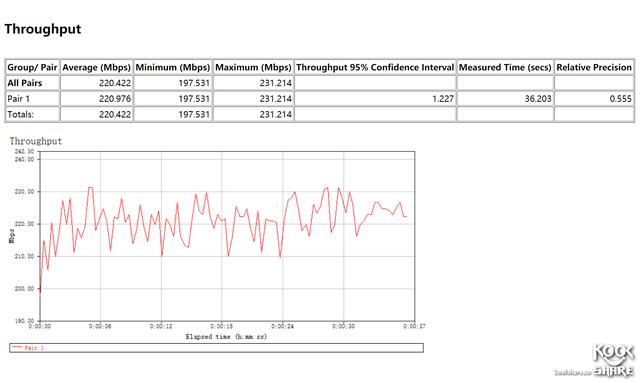Select the Minimum (Mbps) column header

coord(173,67)
